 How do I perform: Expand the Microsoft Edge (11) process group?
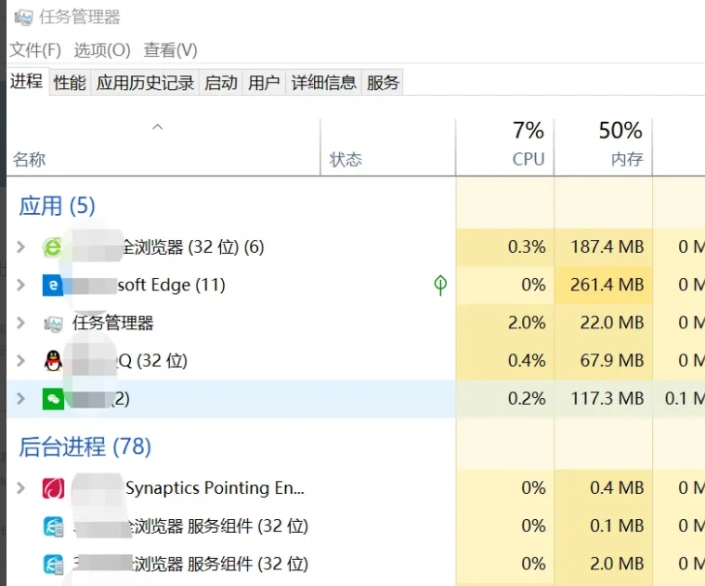coord(21,285)
